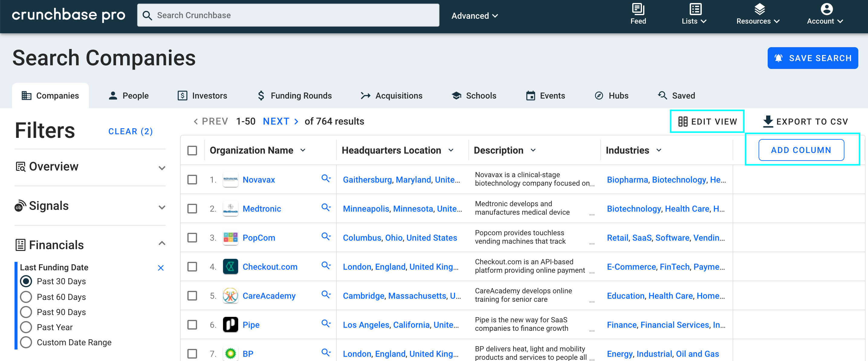The width and height of the screenshot is (868, 361).
Task: Click the Pipe quick preview magnifier icon
Action: 325,324
